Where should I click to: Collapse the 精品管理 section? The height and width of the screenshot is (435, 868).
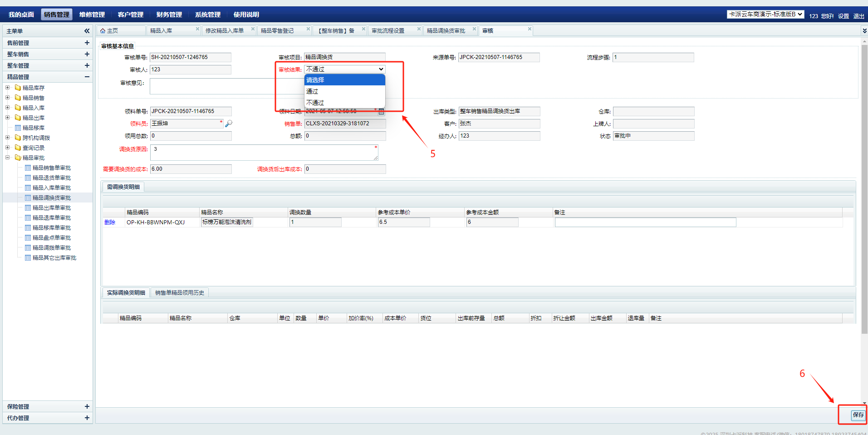click(87, 77)
